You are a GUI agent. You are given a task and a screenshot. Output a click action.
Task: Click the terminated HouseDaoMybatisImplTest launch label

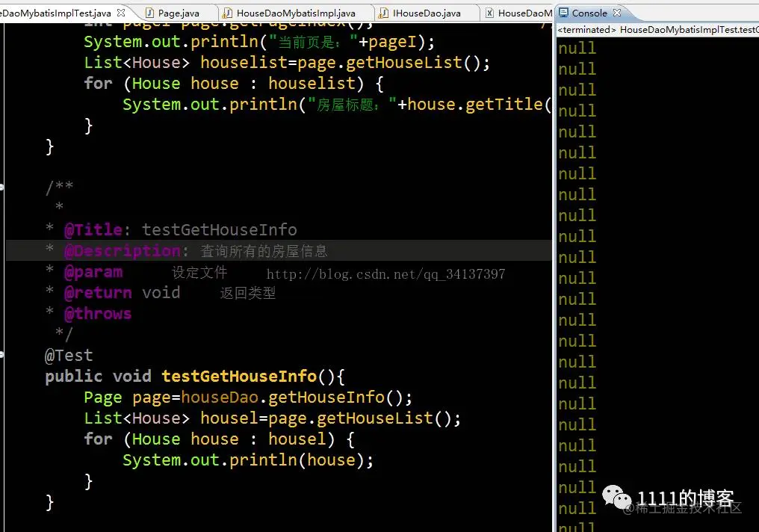[x=658, y=30]
